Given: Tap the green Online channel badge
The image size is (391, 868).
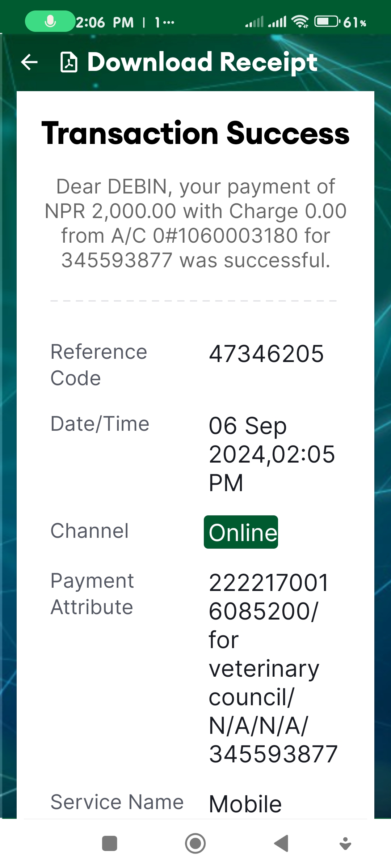Looking at the screenshot, I should coord(241,532).
